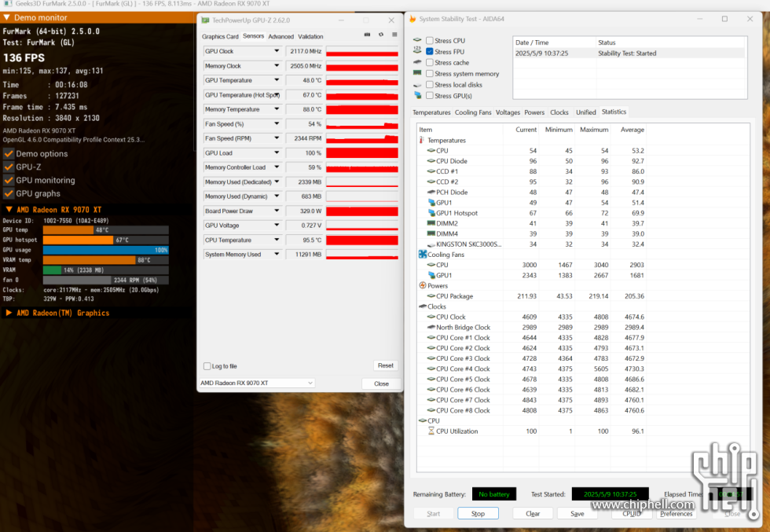Click the CPU Diode icon in statistics
Image resolution: width=770 pixels, height=532 pixels.
coord(431,160)
